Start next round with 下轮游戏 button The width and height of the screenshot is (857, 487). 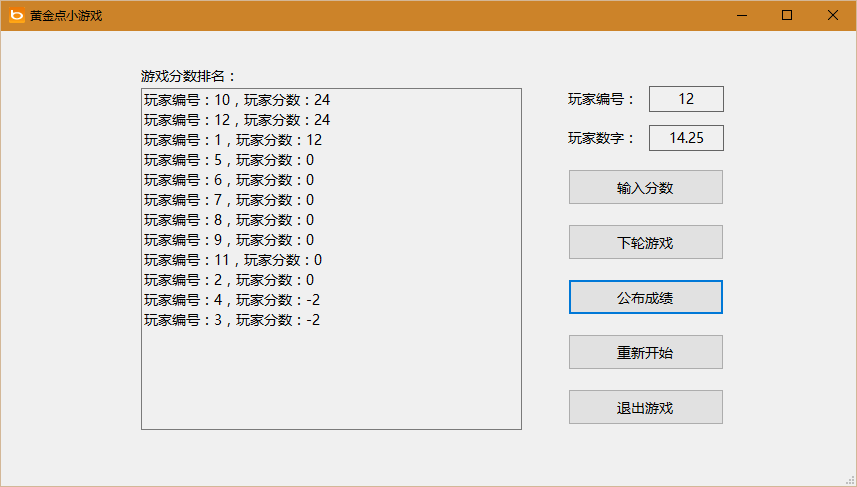click(x=645, y=242)
